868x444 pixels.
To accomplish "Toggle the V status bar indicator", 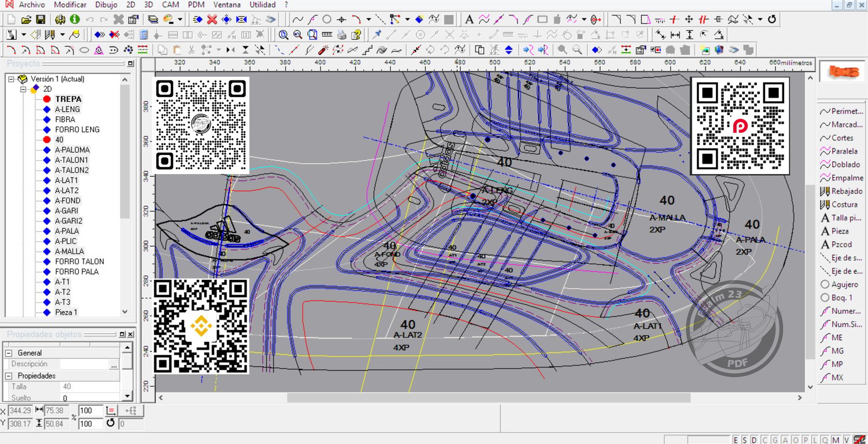I will pos(846,440).
